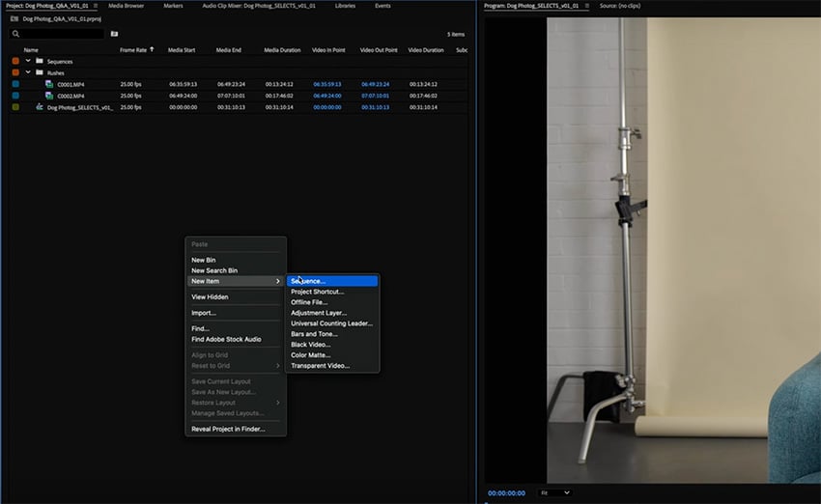Select the Source: (no clips) tab
821x504 pixels.
(620, 6)
